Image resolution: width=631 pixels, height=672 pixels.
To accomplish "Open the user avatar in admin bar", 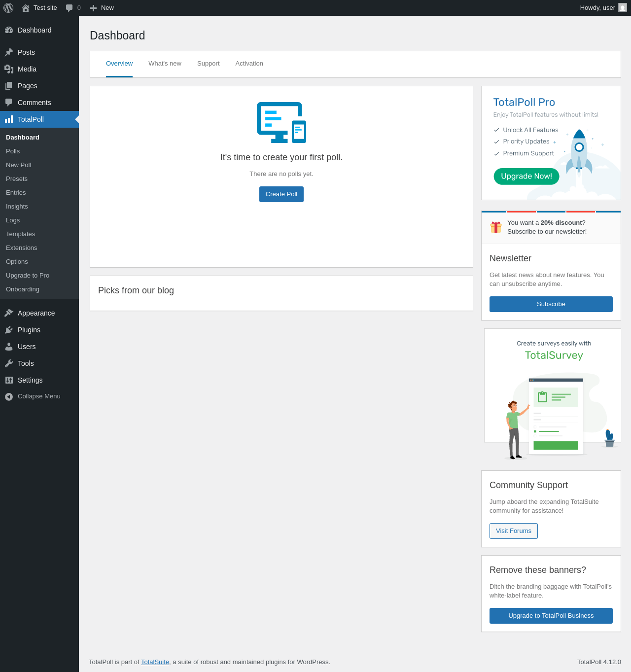I will pyautogui.click(x=623, y=8).
